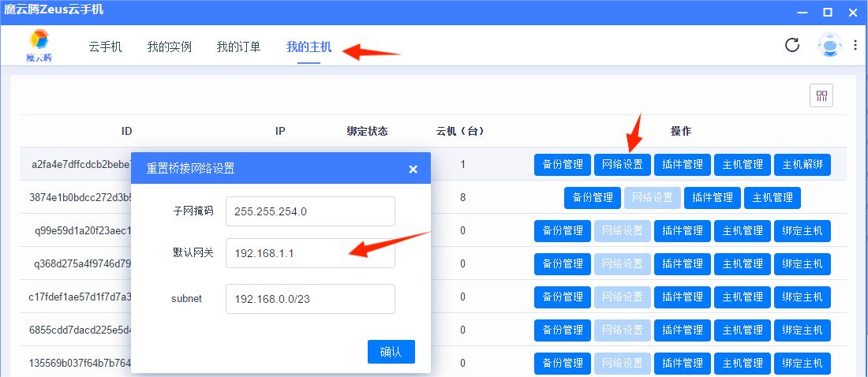Click the column settings grid icon
Viewport: 868px width, 377px height.
821,95
